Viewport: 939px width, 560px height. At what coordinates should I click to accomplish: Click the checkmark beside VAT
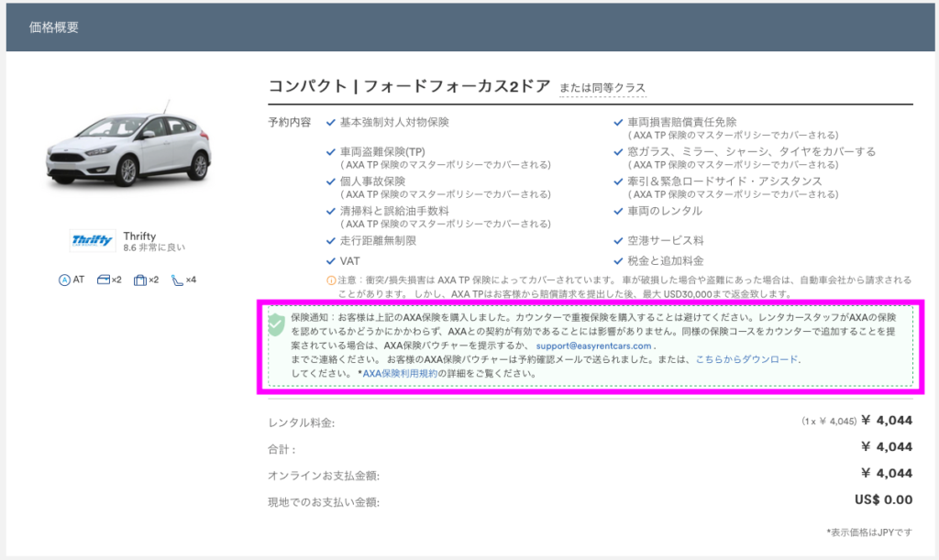point(331,261)
